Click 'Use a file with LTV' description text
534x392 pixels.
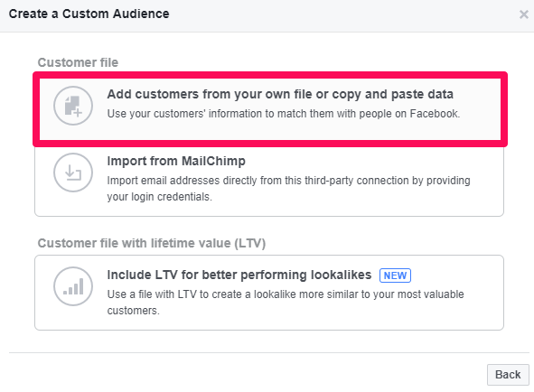pyautogui.click(x=286, y=302)
